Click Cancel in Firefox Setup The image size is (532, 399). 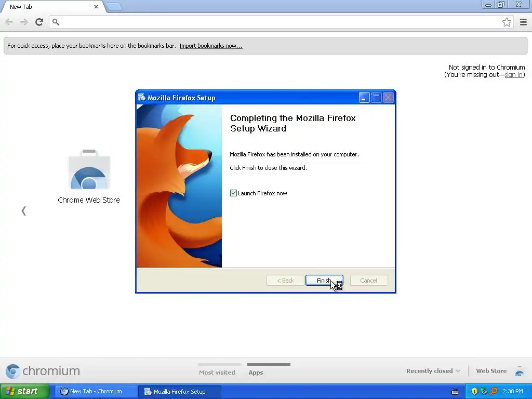point(369,281)
